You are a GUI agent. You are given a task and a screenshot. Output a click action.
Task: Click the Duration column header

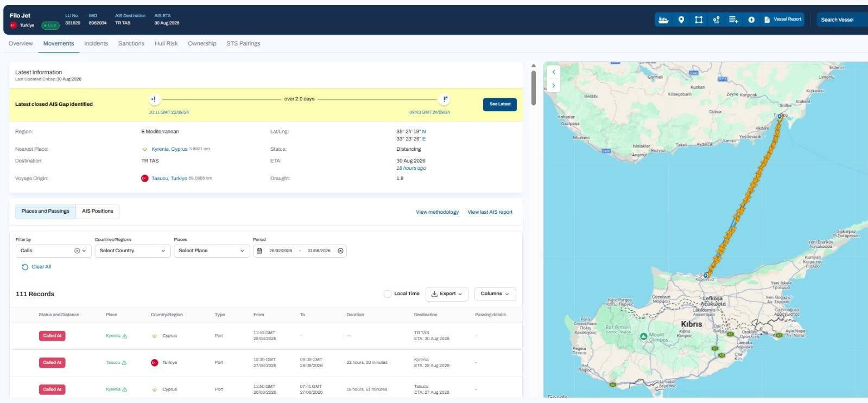pyautogui.click(x=356, y=315)
